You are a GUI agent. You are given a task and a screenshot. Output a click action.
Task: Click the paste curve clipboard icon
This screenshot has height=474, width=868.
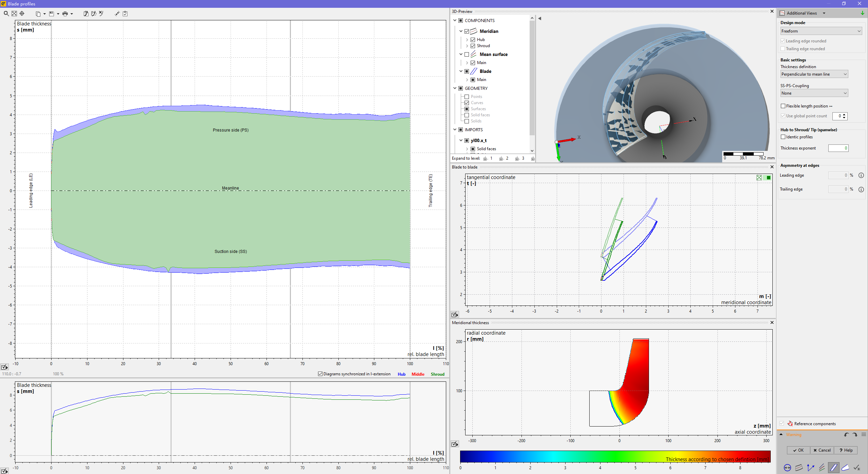(x=86, y=14)
